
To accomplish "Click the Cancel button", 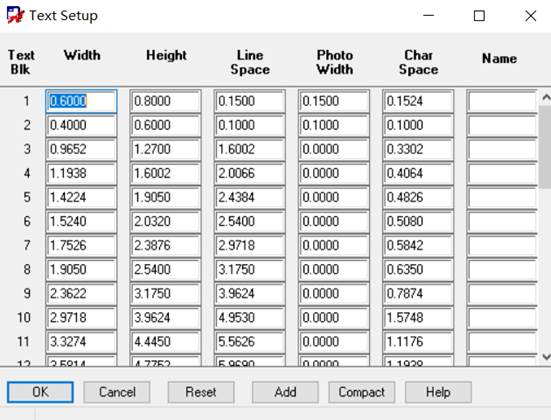I will (x=117, y=392).
